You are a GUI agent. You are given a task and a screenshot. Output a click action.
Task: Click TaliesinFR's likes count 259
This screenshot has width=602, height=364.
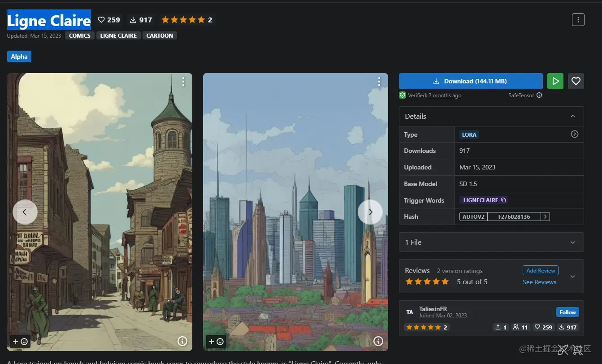[543, 327]
